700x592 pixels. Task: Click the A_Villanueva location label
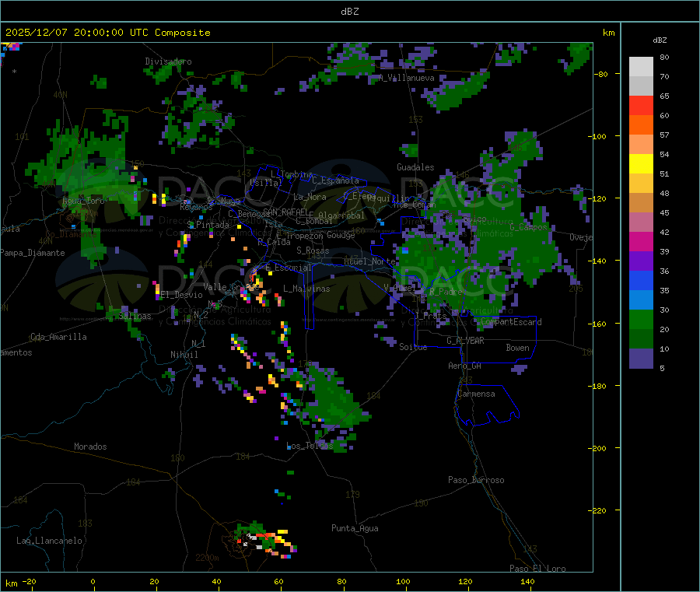point(406,78)
